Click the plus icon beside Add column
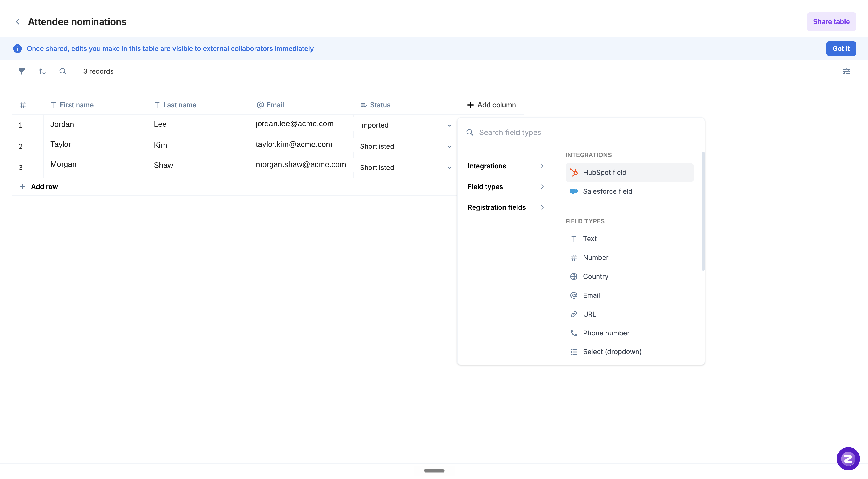The image size is (868, 479). (470, 105)
